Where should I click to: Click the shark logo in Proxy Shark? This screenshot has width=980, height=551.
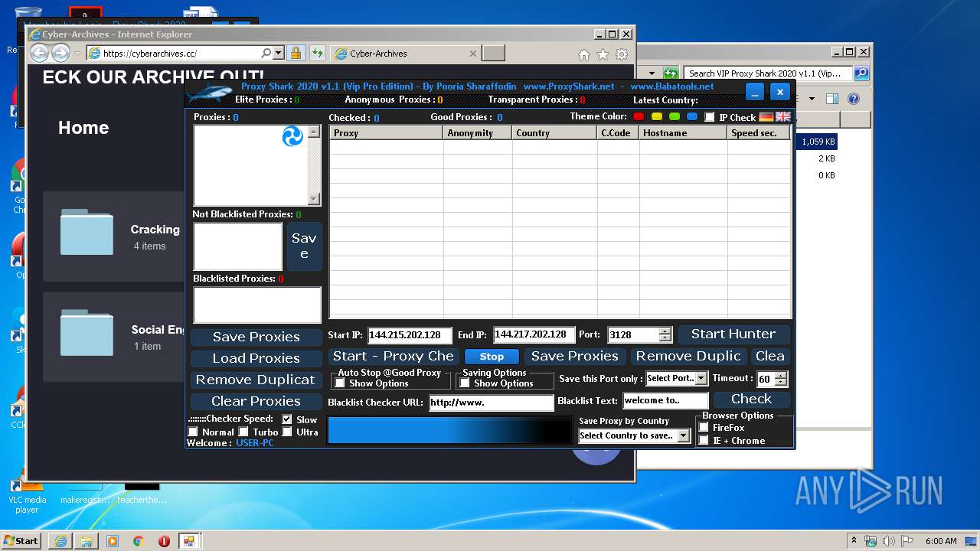click(210, 93)
